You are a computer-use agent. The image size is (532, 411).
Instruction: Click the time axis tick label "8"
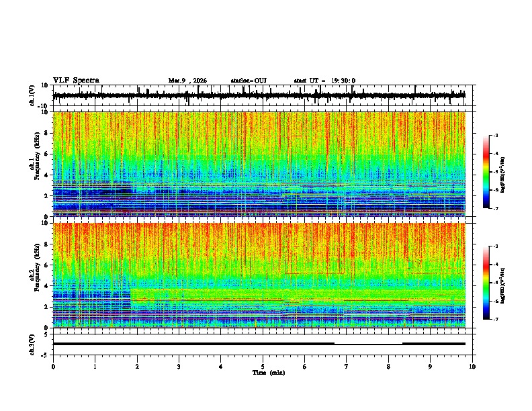coord(388,367)
